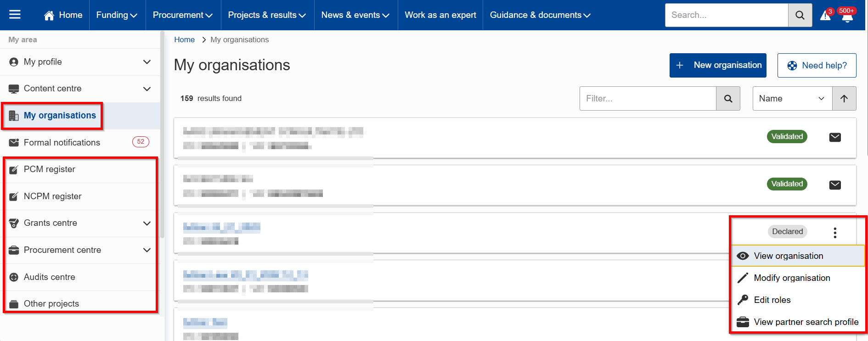Expand Procurement centre chevron
868x341 pixels.
pos(147,250)
